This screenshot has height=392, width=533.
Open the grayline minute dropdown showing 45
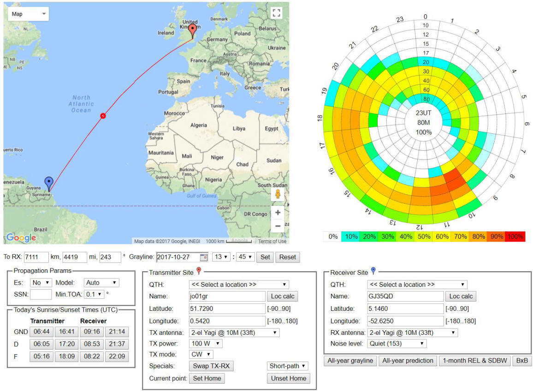[245, 257]
